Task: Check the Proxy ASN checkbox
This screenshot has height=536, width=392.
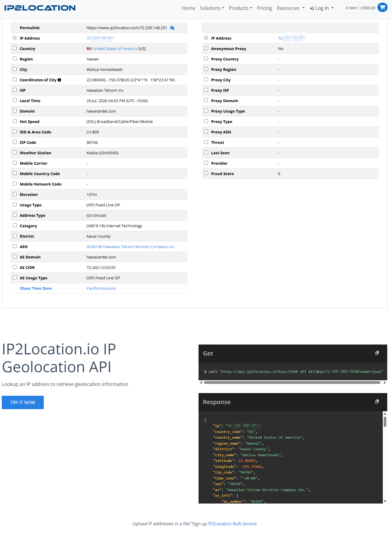Action: (x=206, y=132)
